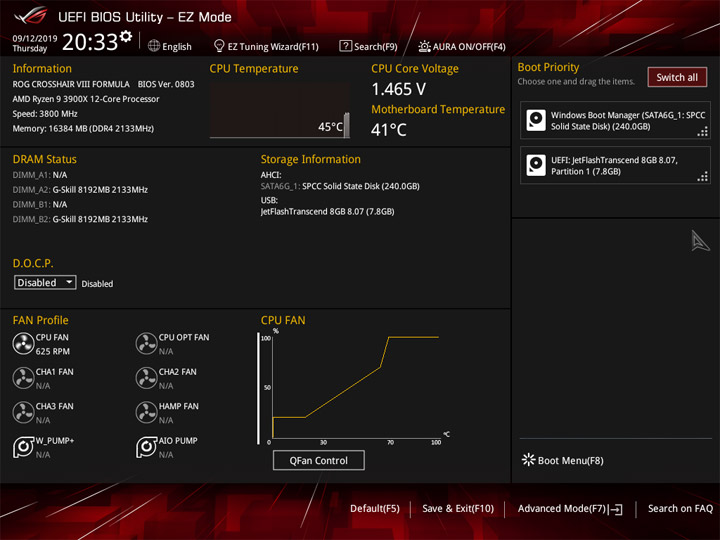Open Search on FAQ
Screen dimensions: 720x540
pos(680,508)
